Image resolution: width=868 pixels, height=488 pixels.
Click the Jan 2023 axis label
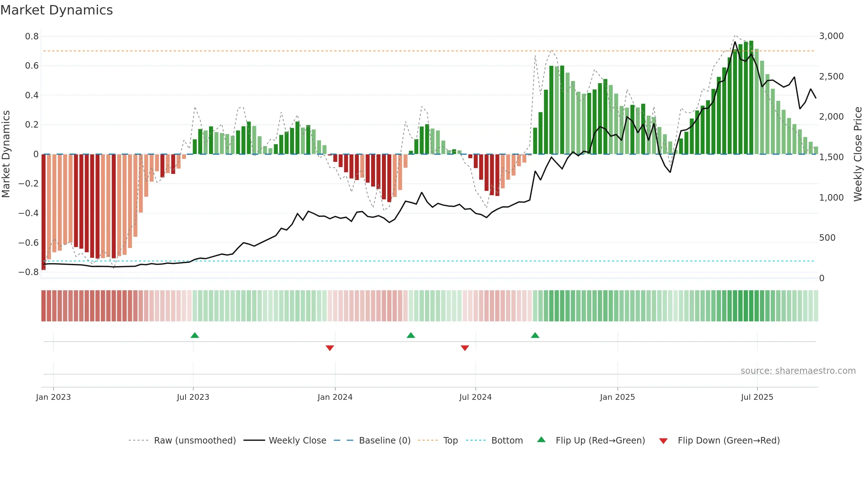[54, 397]
